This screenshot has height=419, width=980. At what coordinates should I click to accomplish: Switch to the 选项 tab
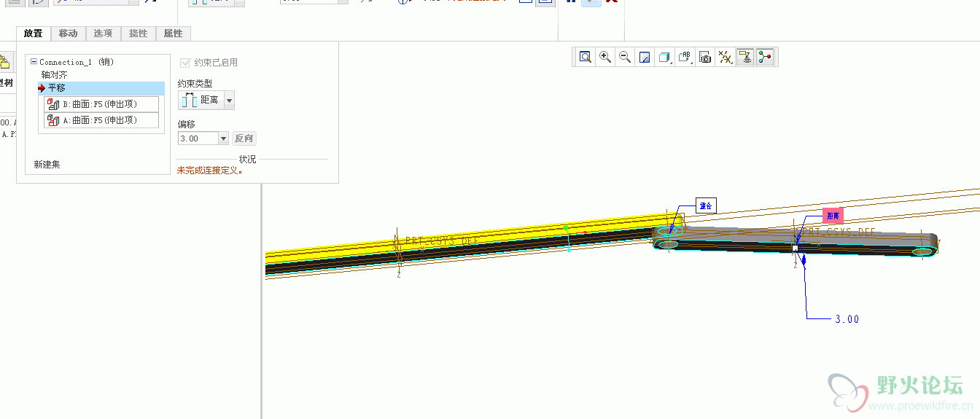[104, 34]
